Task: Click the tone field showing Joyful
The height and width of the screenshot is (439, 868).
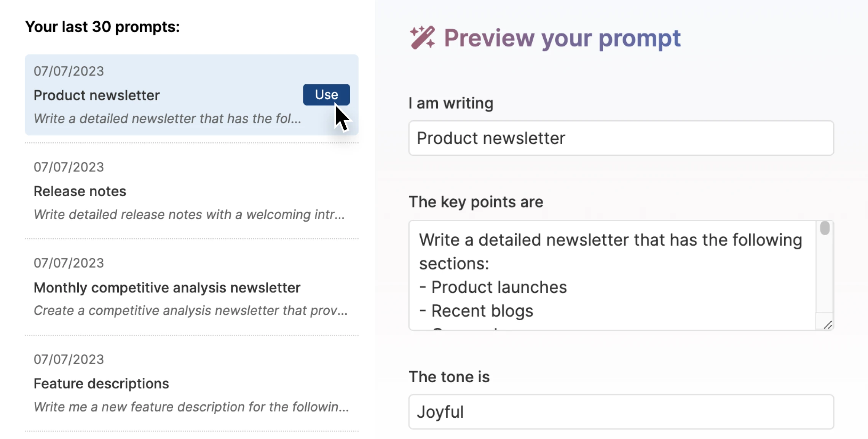Action: [621, 412]
